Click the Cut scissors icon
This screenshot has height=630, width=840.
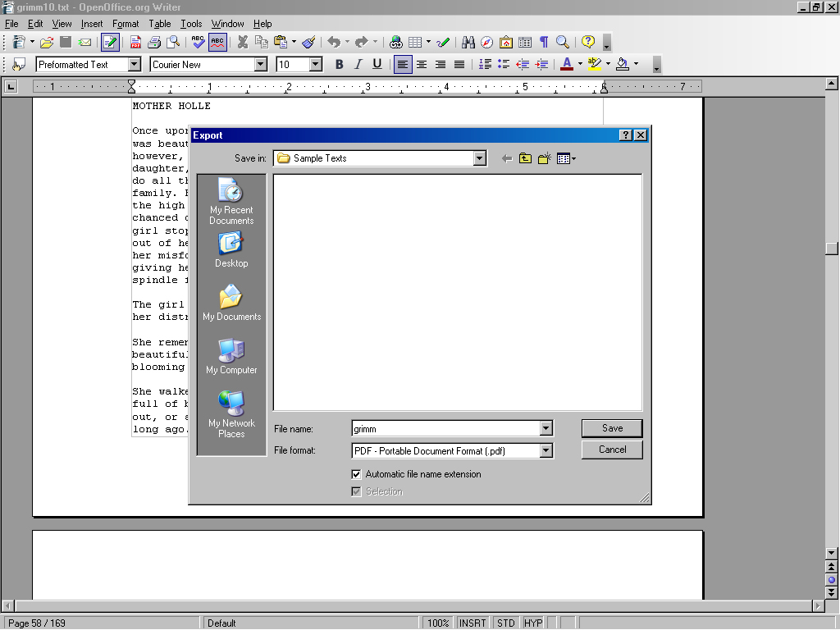tap(243, 42)
